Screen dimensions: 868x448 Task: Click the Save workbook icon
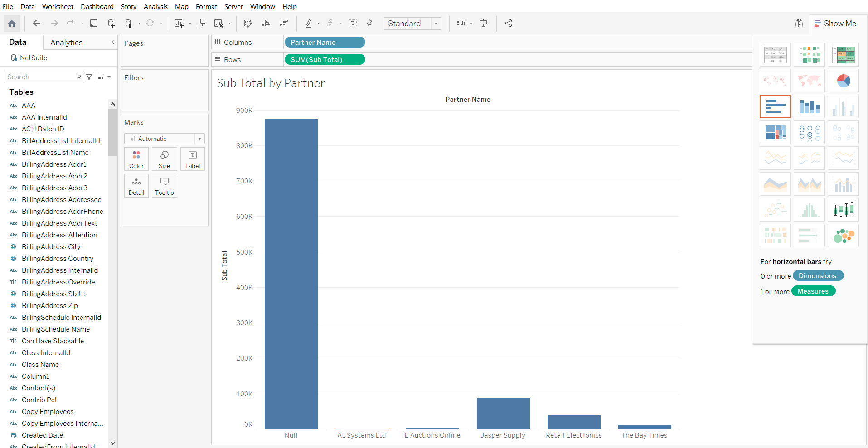coord(94,24)
